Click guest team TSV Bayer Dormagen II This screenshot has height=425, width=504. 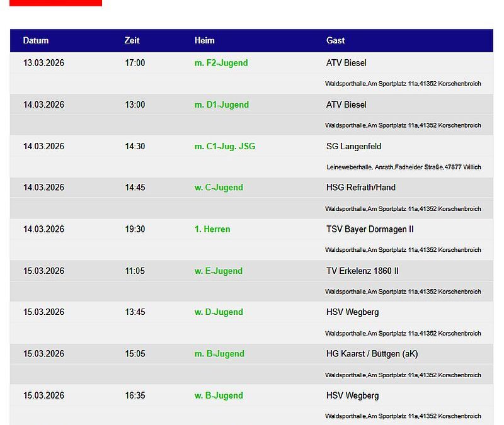370,229
